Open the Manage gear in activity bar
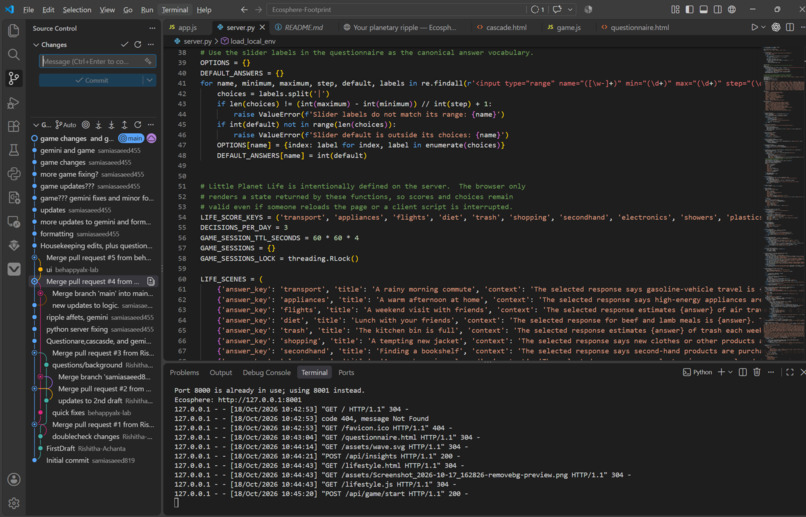Viewport: 806px width, 517px height. (x=14, y=503)
